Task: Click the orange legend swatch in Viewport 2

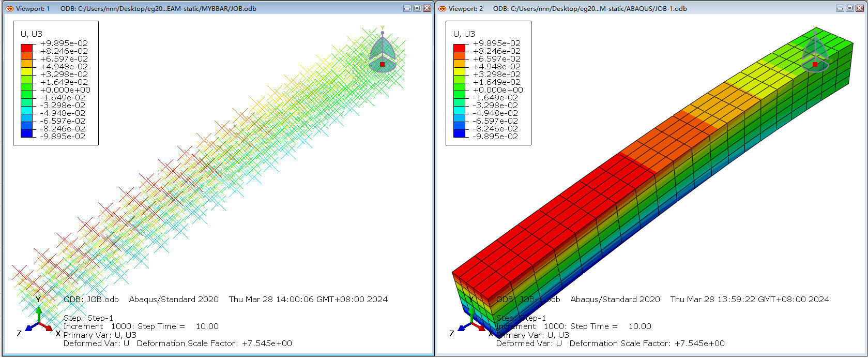Action: click(459, 55)
